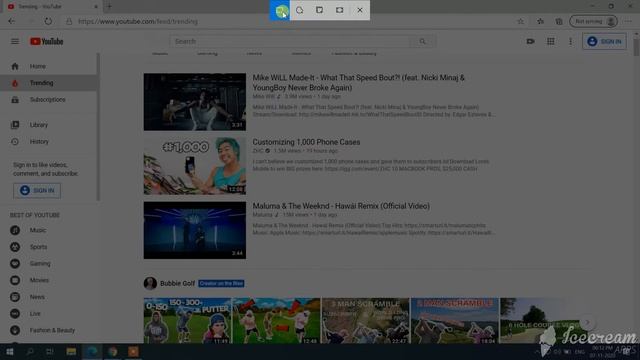Toggle the YouTube guide hamburger menu

15,41
